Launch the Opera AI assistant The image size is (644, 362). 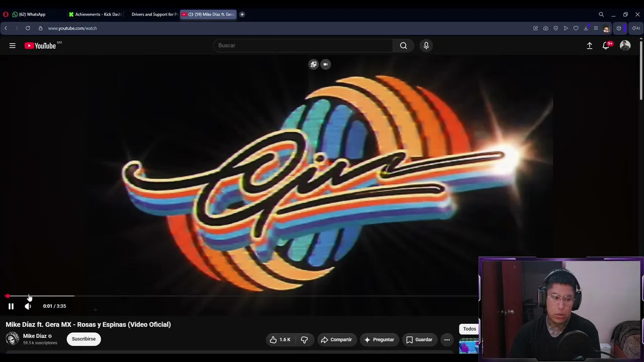tap(636, 28)
